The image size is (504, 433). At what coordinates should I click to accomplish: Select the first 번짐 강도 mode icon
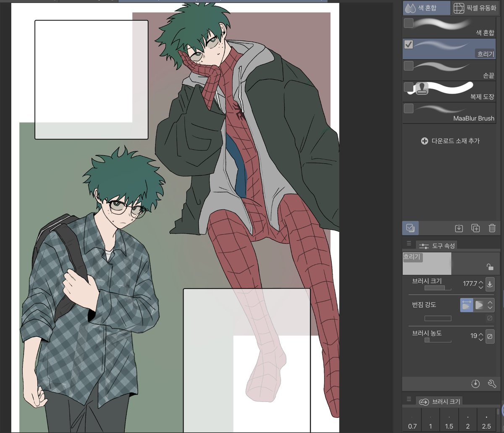point(467,305)
